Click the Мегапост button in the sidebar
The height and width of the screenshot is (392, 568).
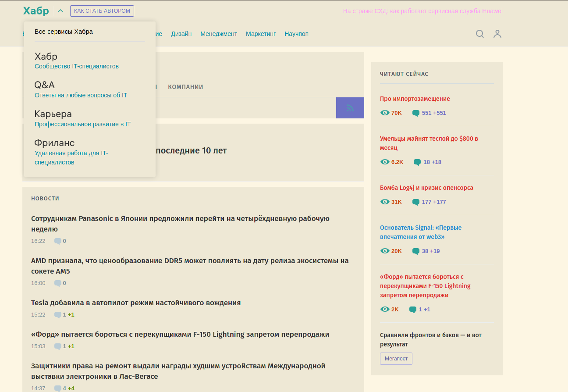pos(396,358)
